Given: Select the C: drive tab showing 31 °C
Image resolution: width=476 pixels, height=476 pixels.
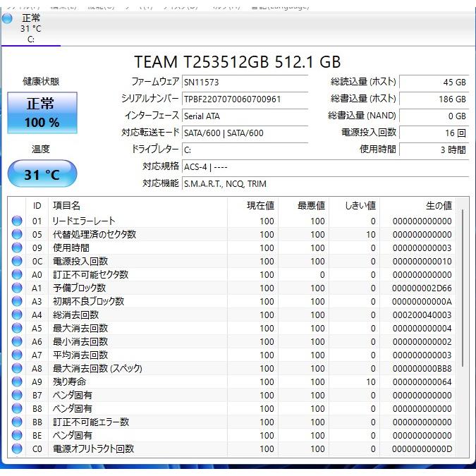Looking at the screenshot, I should pos(31,28).
